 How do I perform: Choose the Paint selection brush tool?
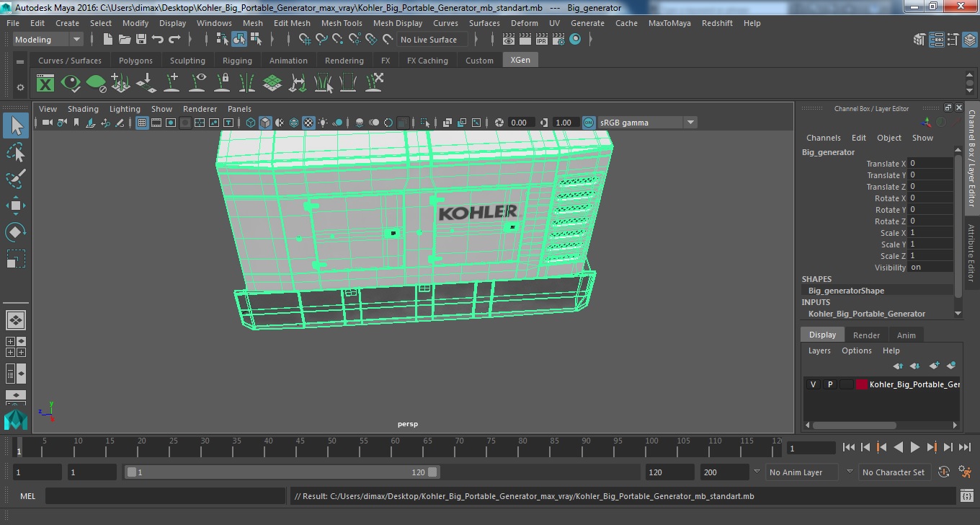(x=16, y=179)
